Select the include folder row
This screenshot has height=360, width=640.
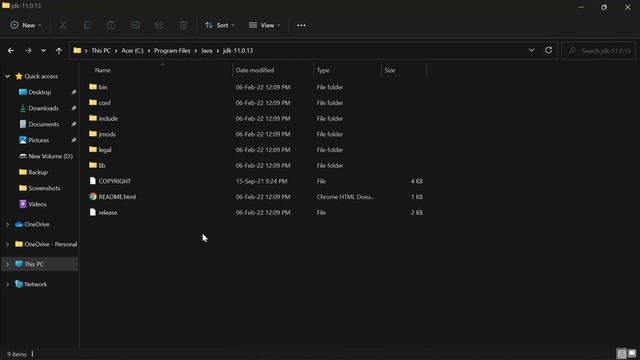click(x=256, y=118)
